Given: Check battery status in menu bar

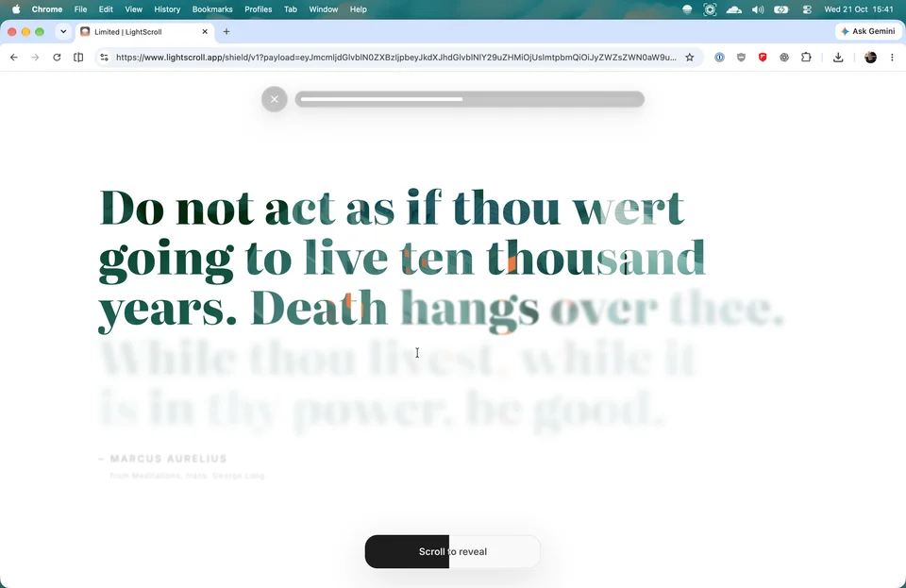Looking at the screenshot, I should point(781,9).
